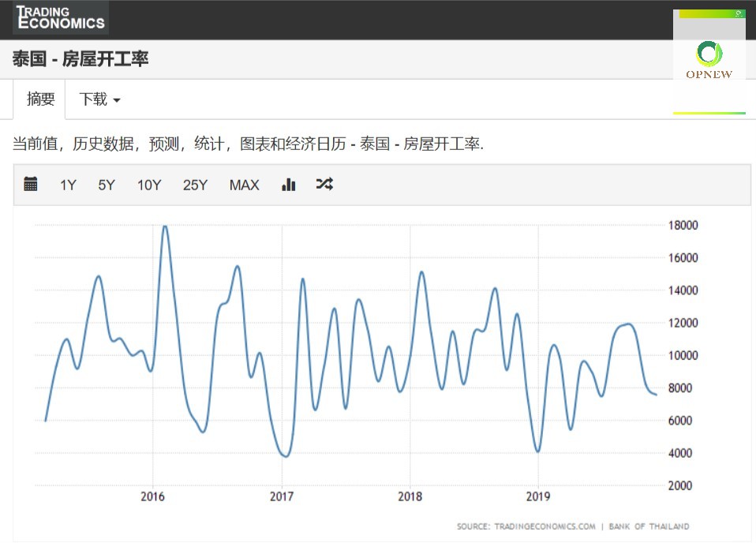Click the 2016 label on the chart axis
The height and width of the screenshot is (543, 756).
pos(152,496)
